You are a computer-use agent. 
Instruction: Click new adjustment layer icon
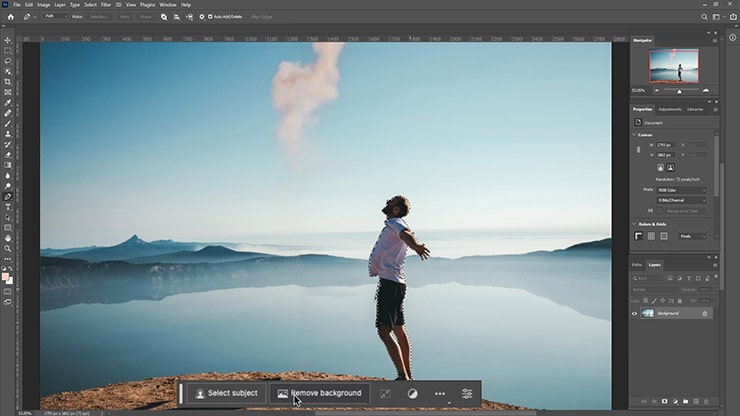click(x=675, y=401)
